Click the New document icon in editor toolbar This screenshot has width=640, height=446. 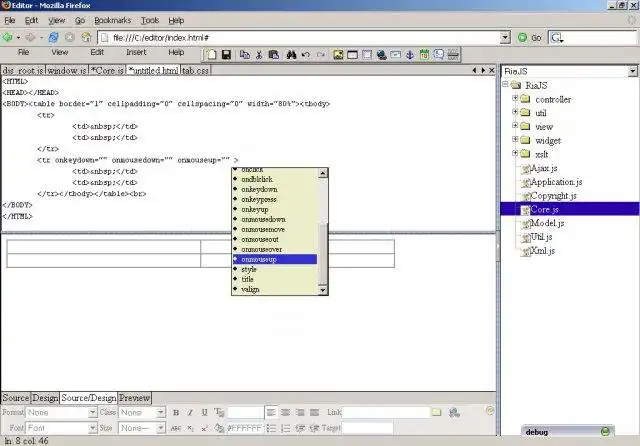tap(211, 54)
